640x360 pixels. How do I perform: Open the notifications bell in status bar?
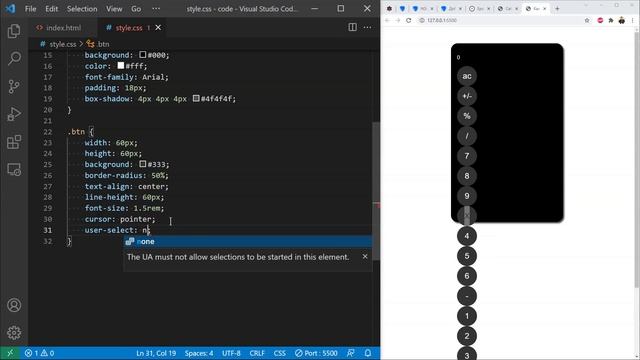point(368,353)
